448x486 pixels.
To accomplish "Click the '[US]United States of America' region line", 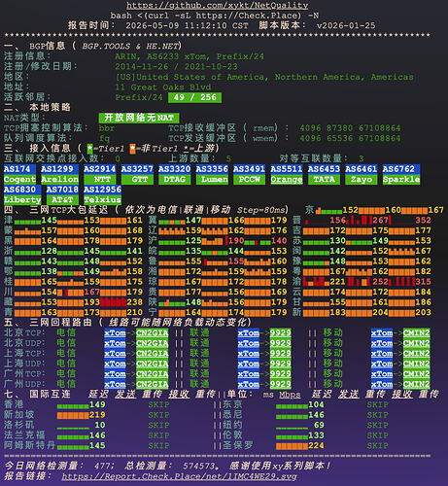I will (264, 77).
